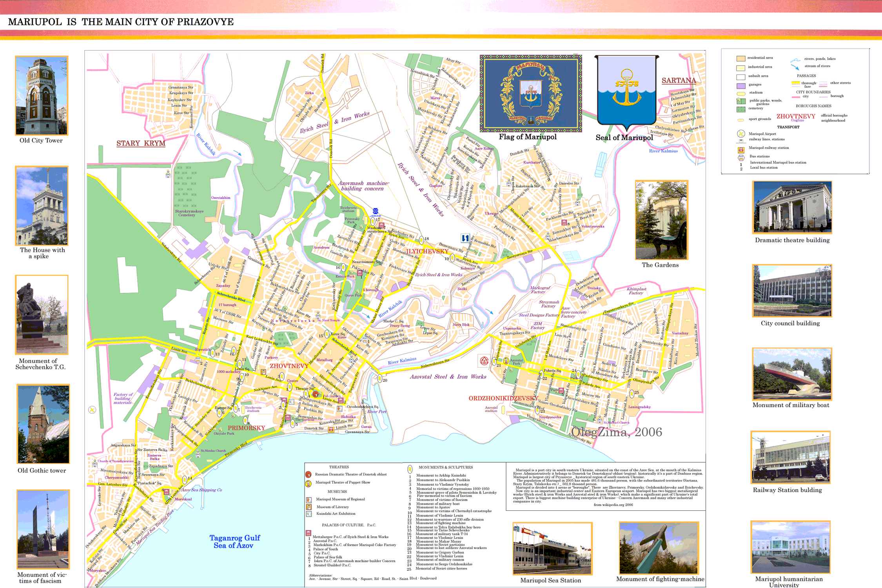Click the Monuments & Sculptures legend icon
882x588 pixels.
click(410, 468)
